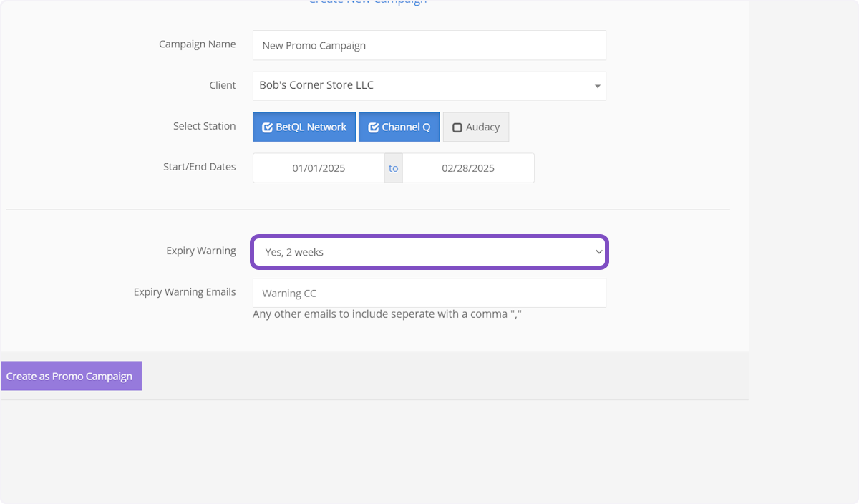Image resolution: width=859 pixels, height=504 pixels.
Task: Click the start date field 01/01/2025
Action: (x=319, y=168)
